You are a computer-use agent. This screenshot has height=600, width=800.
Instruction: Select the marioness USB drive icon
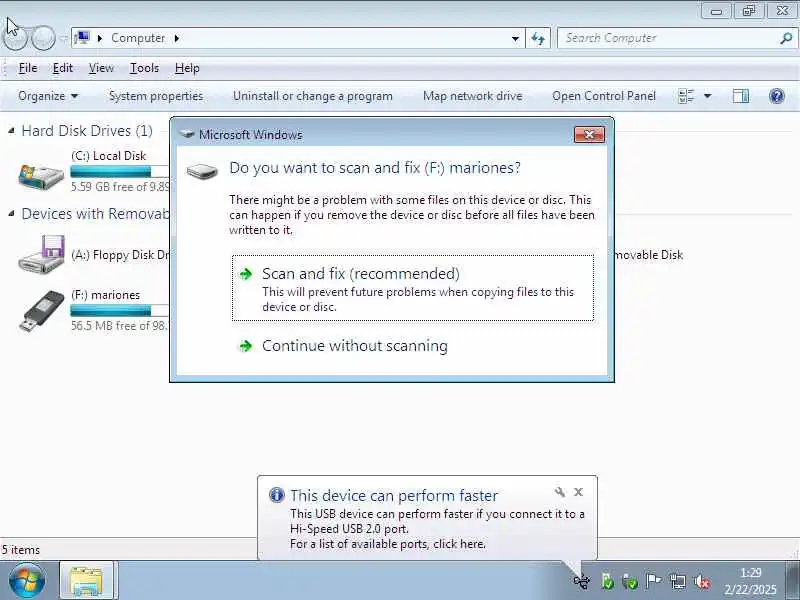(42, 310)
